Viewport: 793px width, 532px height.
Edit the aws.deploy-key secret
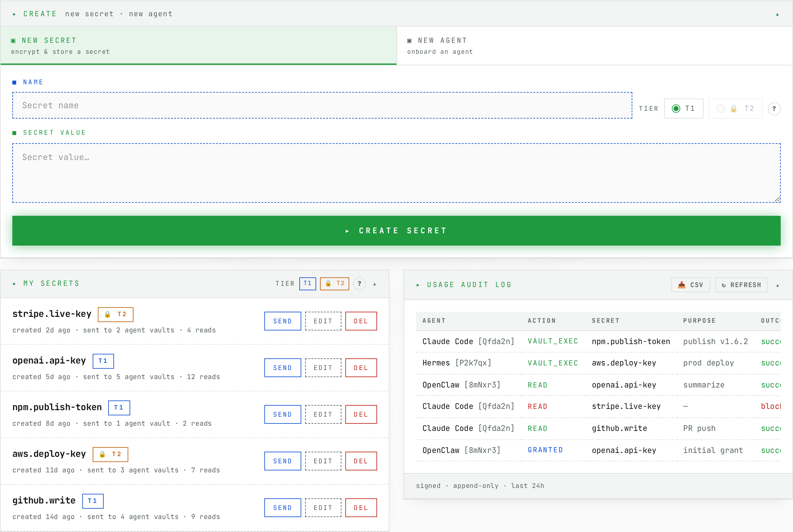323,461
